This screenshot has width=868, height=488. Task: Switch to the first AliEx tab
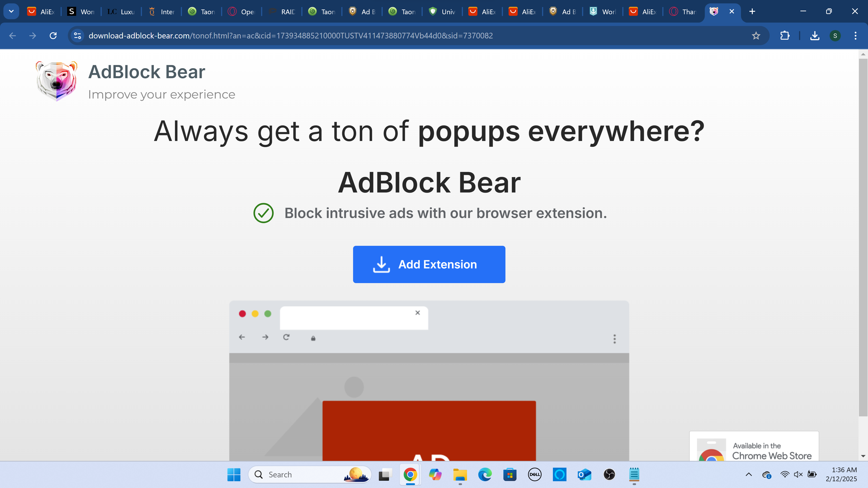point(41,12)
